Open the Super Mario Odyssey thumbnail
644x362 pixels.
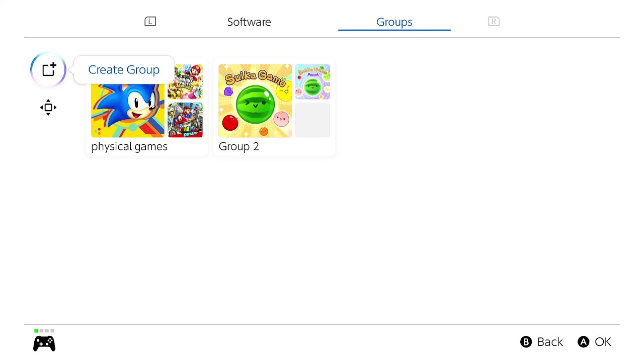point(185,120)
